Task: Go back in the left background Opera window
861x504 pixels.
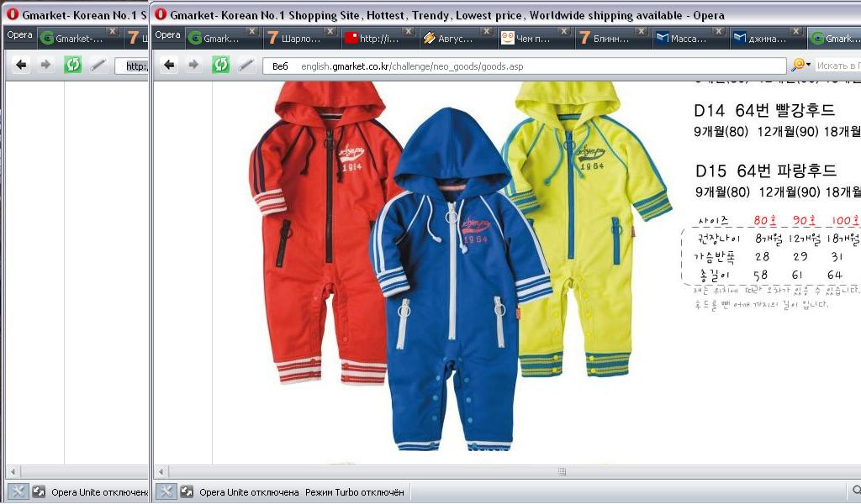Action: [21, 66]
